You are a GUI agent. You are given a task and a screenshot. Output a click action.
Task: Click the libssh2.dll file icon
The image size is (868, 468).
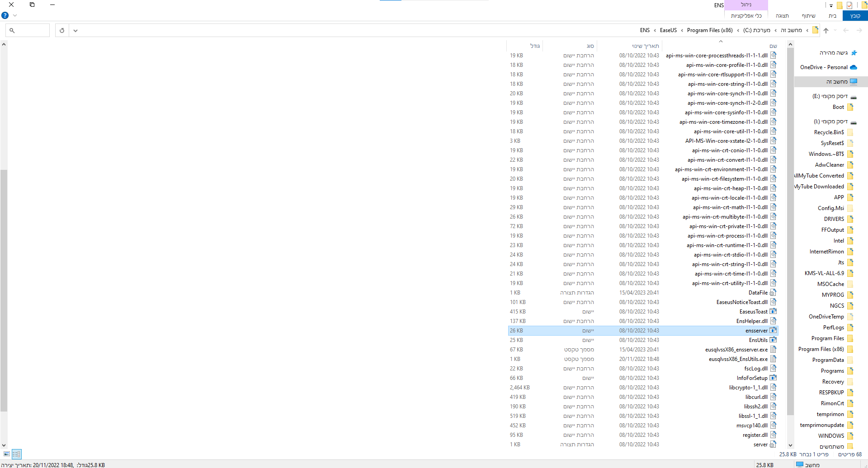tap(773, 407)
